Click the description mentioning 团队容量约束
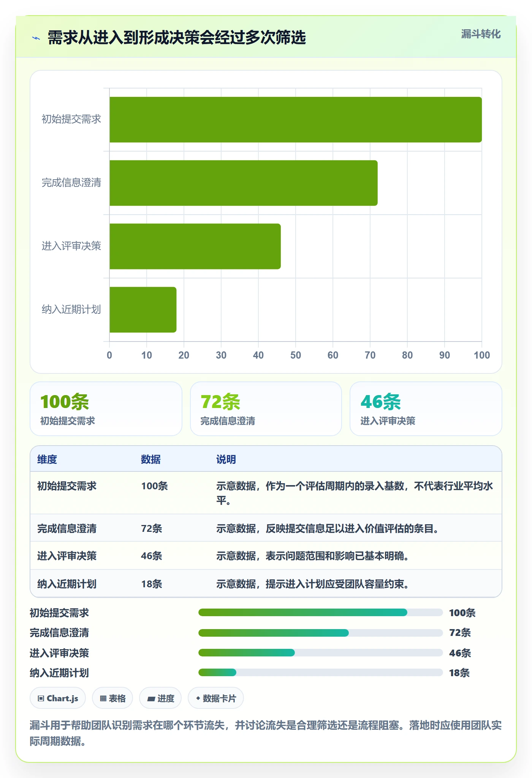This screenshot has height=778, width=532. click(313, 584)
